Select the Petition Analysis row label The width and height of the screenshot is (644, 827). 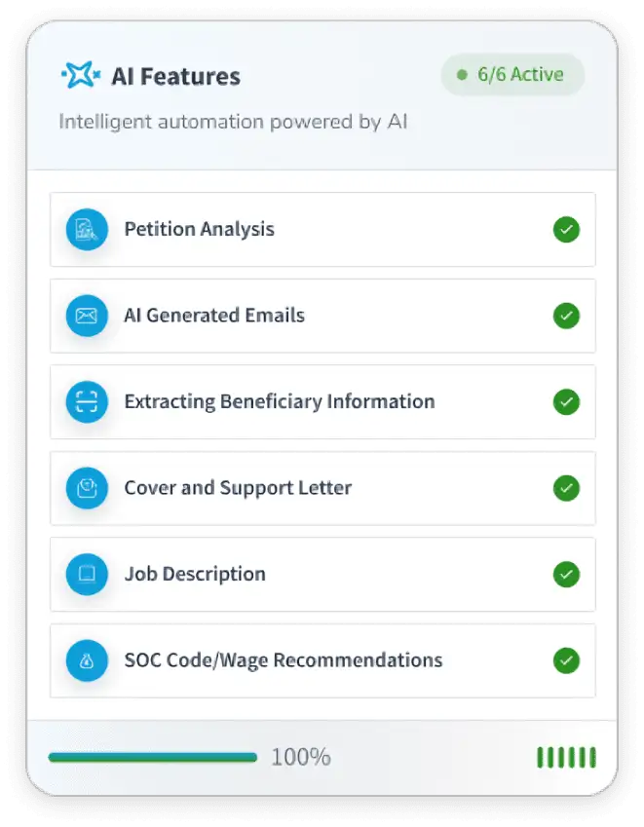point(199,230)
